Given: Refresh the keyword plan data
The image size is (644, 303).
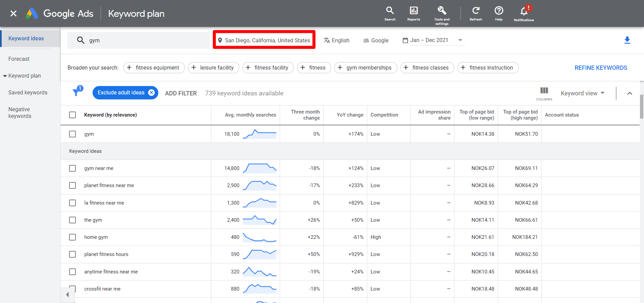Looking at the screenshot, I should point(476,10).
